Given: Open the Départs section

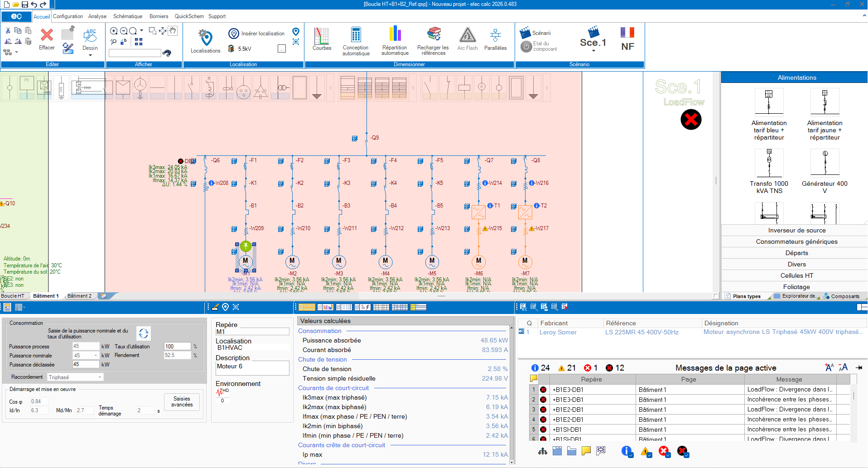Looking at the screenshot, I should [796, 253].
